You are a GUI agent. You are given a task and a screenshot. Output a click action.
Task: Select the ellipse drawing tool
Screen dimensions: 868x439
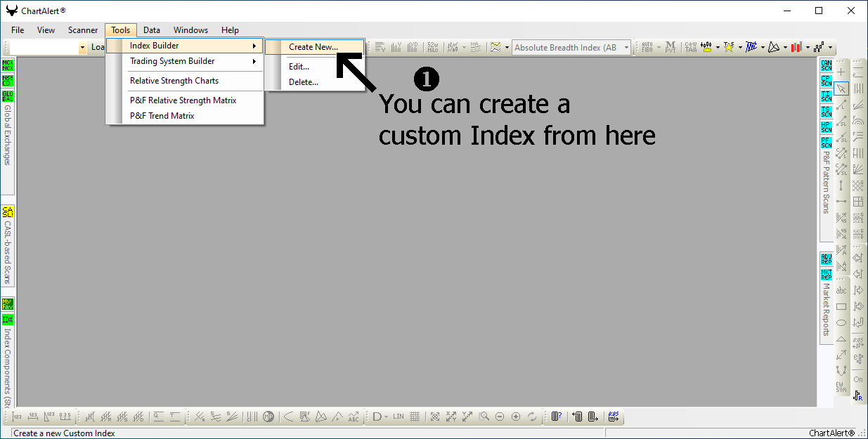point(841,322)
